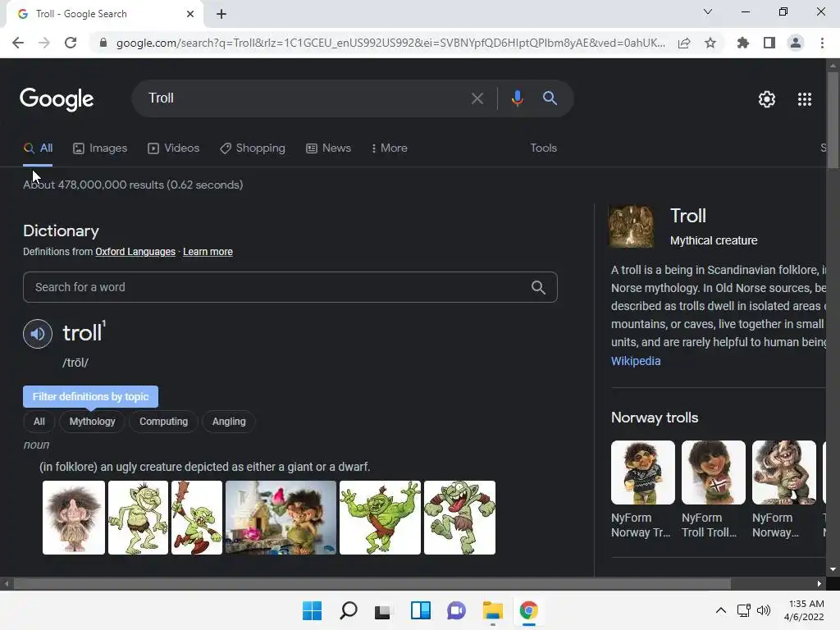
Task: Open the Chrome extensions puzzle icon
Action: (x=742, y=43)
